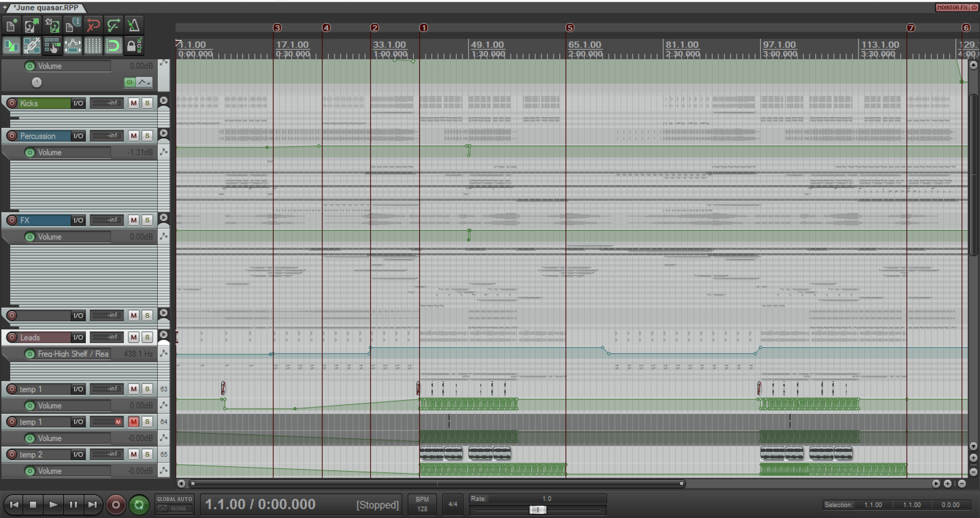Toggle move envelope points with items

click(72, 46)
